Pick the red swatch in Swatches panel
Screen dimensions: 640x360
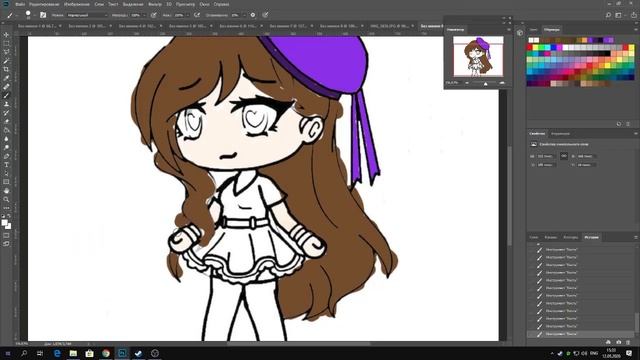coord(530,48)
